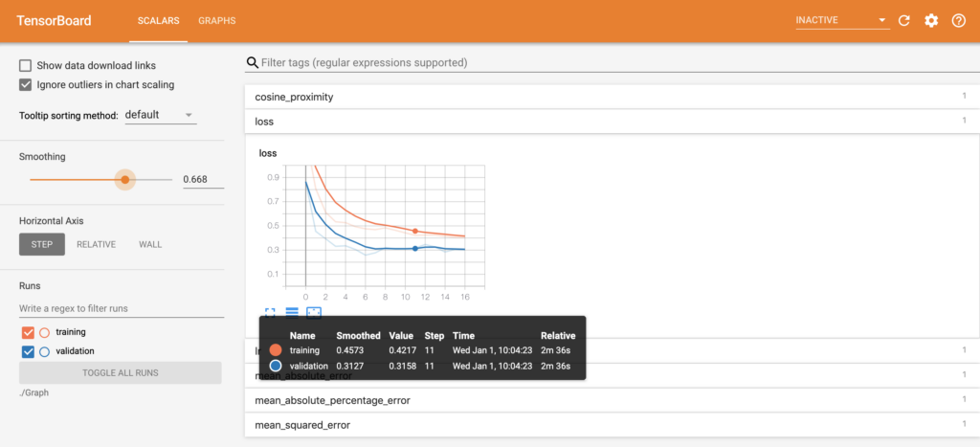
Task: Set horizontal axis to STEP
Action: 42,244
